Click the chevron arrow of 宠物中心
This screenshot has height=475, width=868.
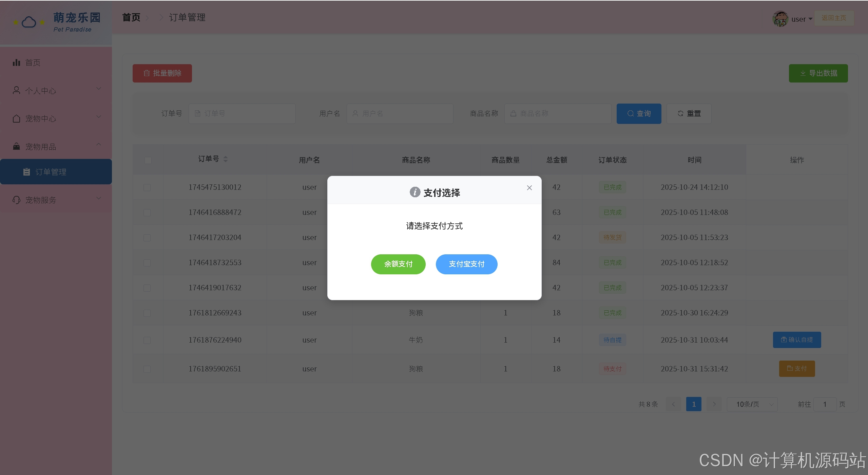[x=99, y=117]
